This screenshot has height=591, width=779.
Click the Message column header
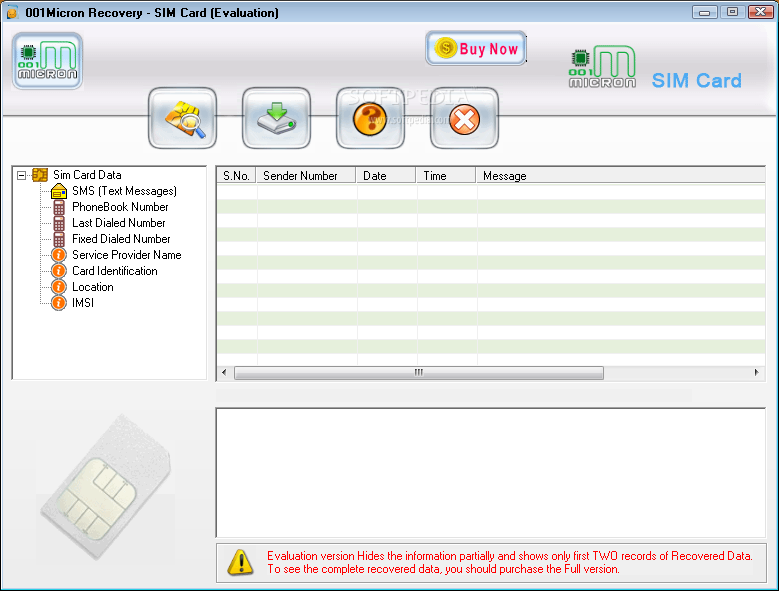(x=621, y=176)
